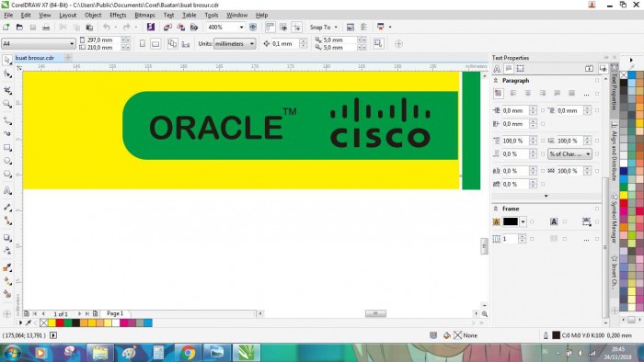Viewport: 644px width, 362px height.
Task: Pick the Artistic Media tool
Action: pyautogui.click(x=7, y=133)
